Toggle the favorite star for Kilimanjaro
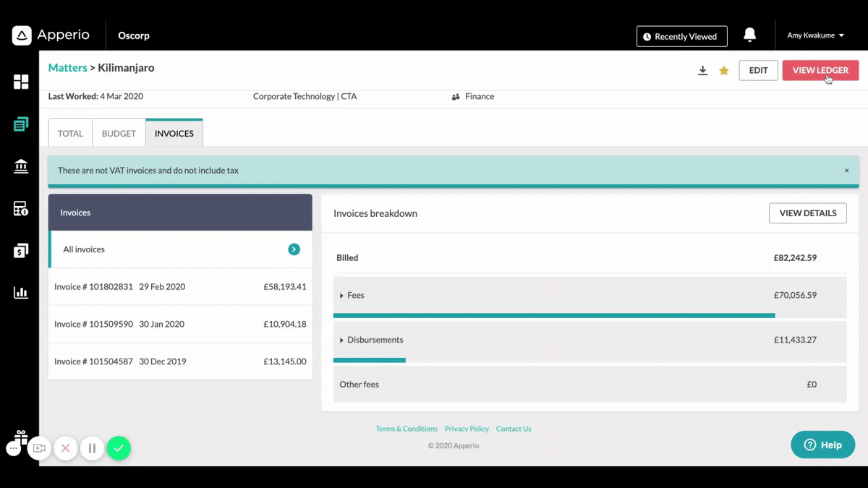 pyautogui.click(x=723, y=70)
